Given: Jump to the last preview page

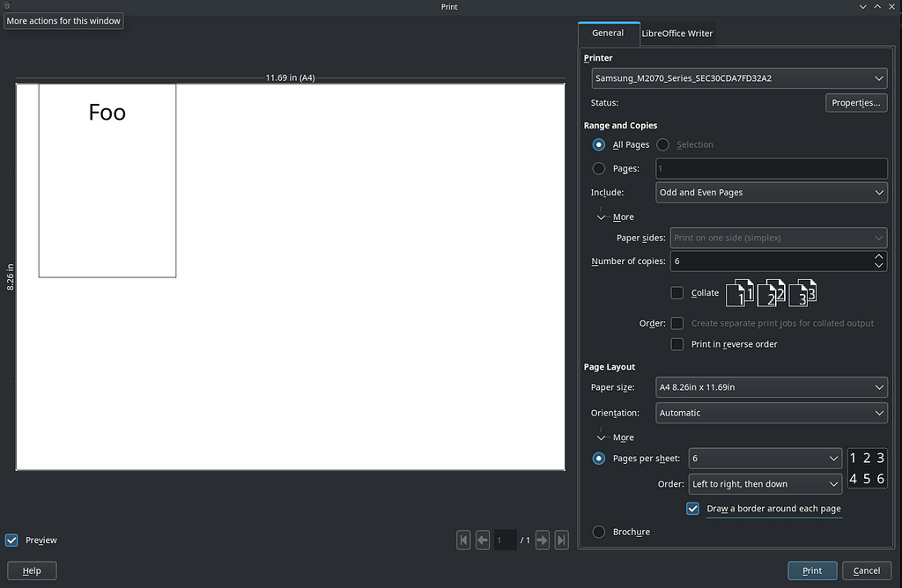Looking at the screenshot, I should pos(561,540).
